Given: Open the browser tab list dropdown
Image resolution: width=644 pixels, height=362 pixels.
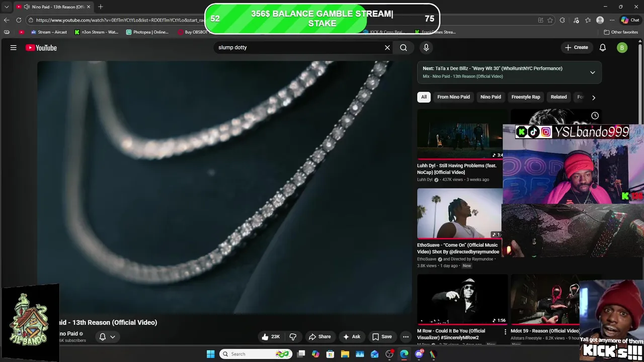Looking at the screenshot, I should click(x=7, y=7).
